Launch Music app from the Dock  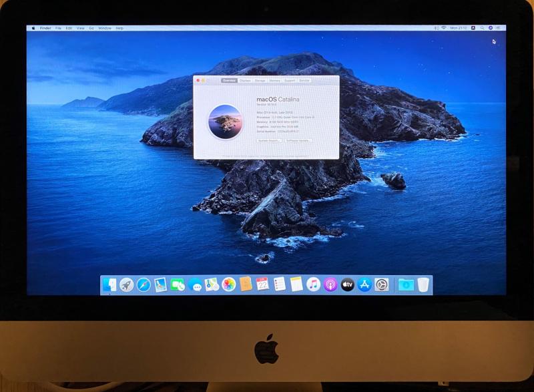[313, 284]
